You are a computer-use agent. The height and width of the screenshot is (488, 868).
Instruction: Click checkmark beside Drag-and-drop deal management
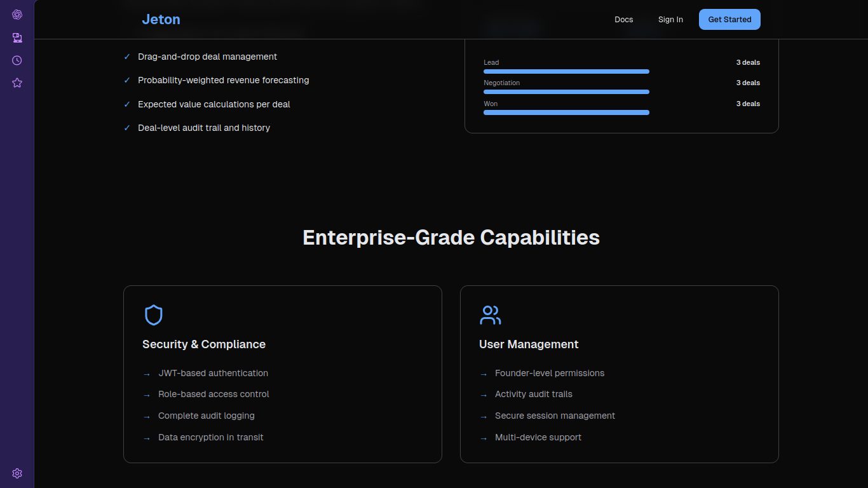coord(127,57)
